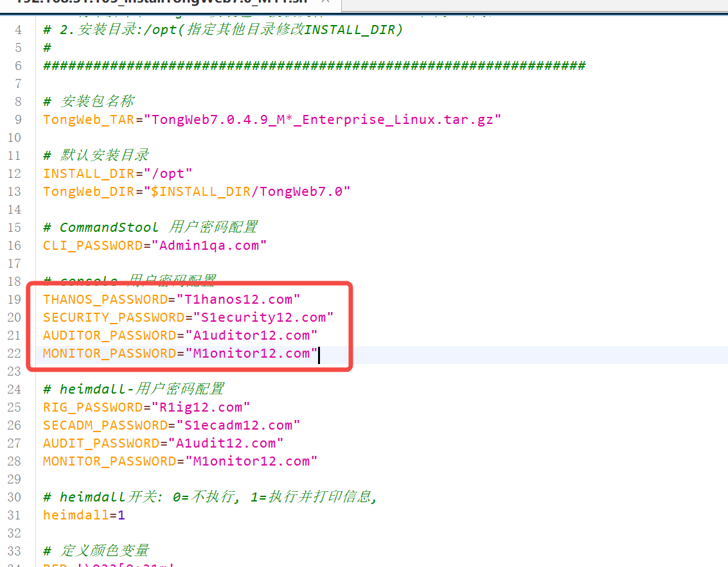Image resolution: width=728 pixels, height=567 pixels.
Task: Click the comment "# 定义颜色变量"
Action: 96,551
